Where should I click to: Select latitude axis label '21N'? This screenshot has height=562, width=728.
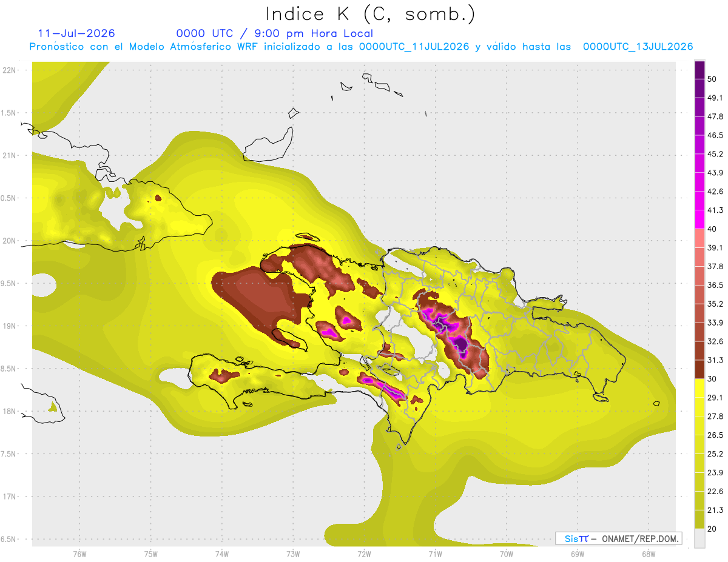coord(9,155)
